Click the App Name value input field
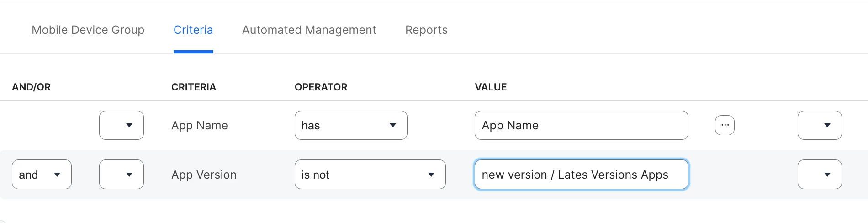 582,125
